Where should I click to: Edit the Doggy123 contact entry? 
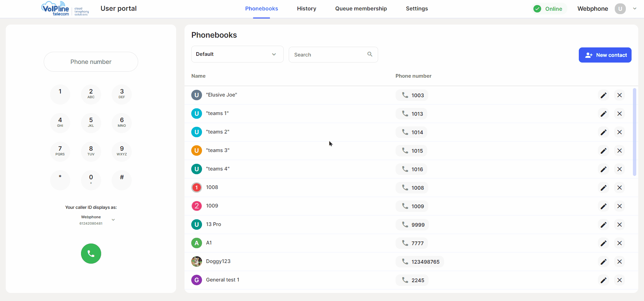pyautogui.click(x=603, y=262)
